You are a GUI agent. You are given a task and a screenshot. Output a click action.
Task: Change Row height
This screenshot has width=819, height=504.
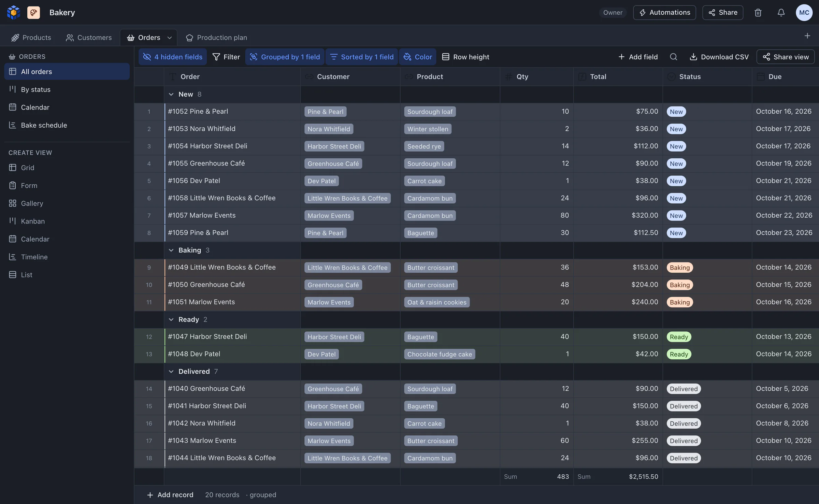pos(466,57)
